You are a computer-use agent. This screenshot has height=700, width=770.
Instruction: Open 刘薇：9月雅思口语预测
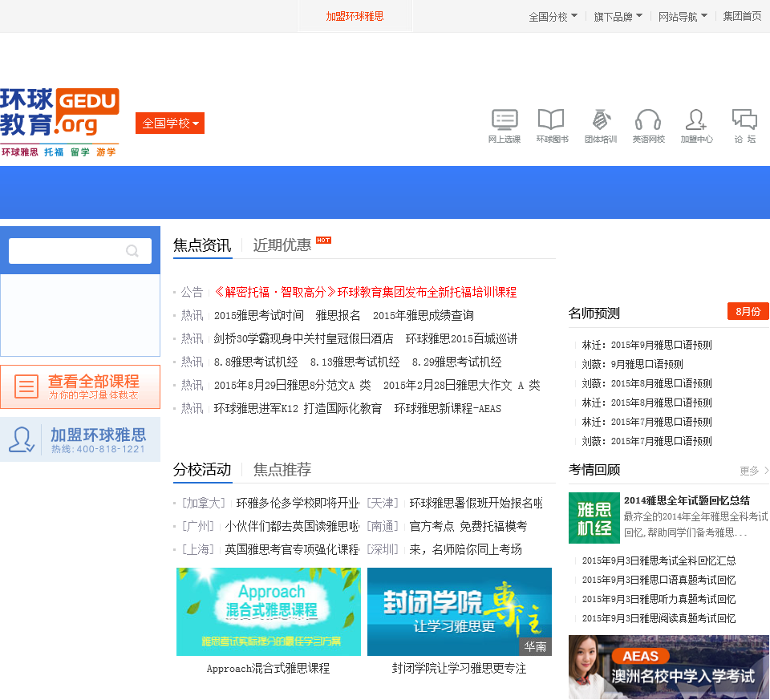(633, 364)
